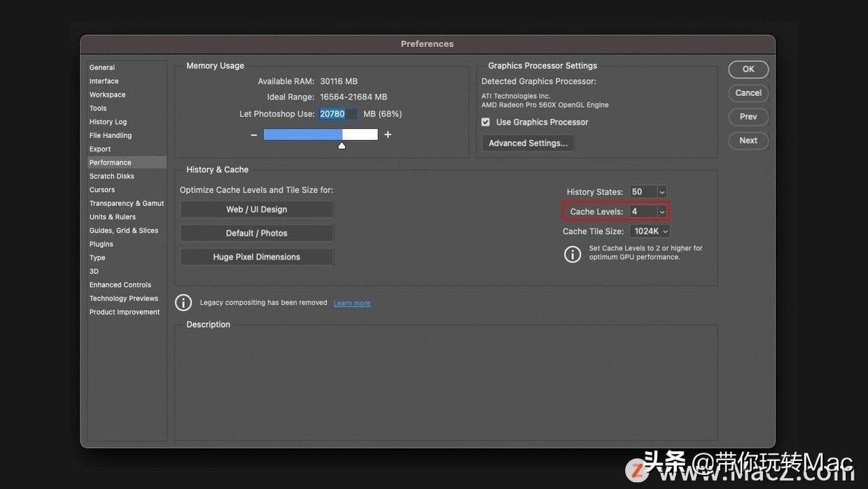Click the info icon beside Cache Levels tip
This screenshot has height=489, width=868.
click(x=573, y=254)
